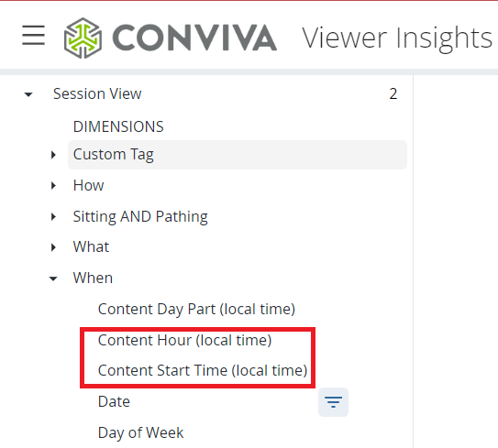Select the What dimension label

(x=91, y=246)
